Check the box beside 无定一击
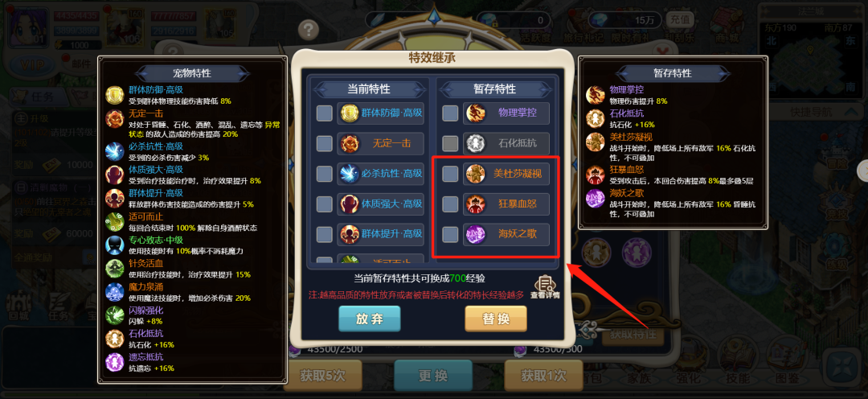This screenshot has height=399, width=868. [325, 143]
